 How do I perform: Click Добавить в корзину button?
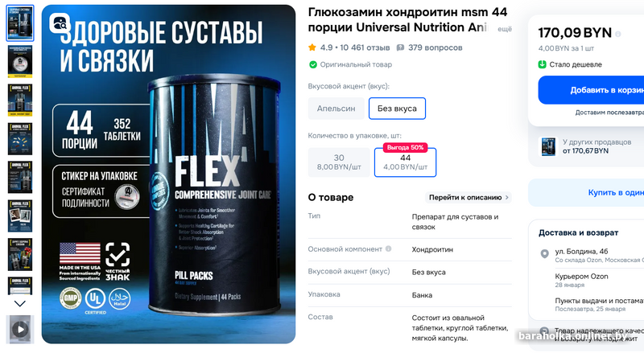pos(591,90)
